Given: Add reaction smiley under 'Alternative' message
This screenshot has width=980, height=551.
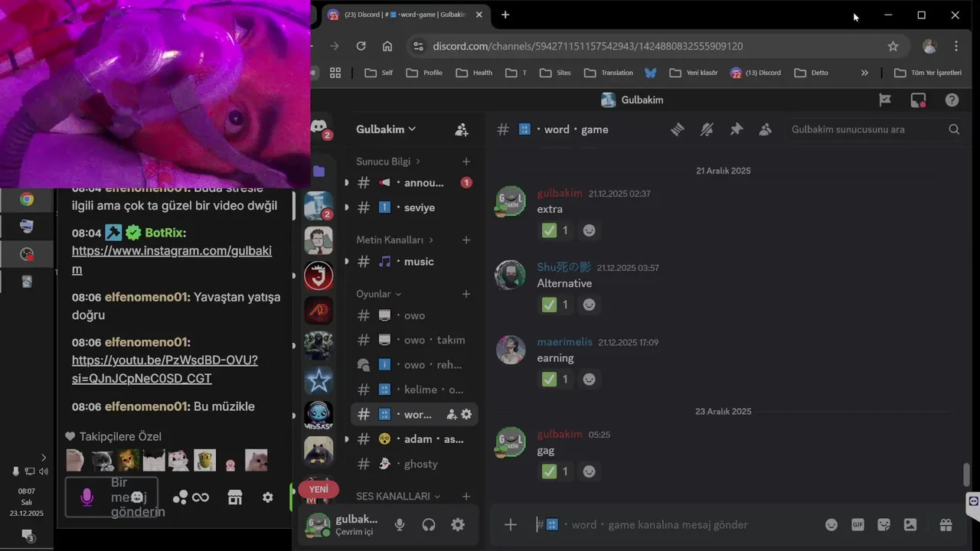Looking at the screenshot, I should click(589, 305).
